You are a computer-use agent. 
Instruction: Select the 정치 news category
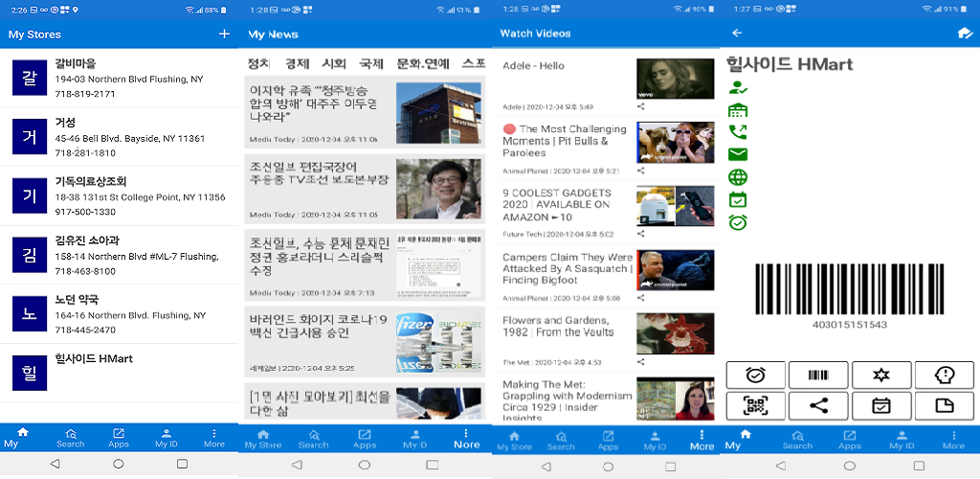coord(258,63)
